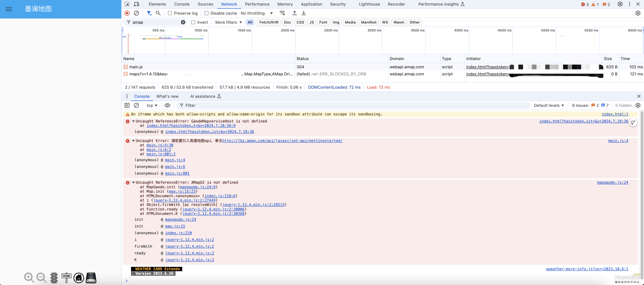Open console settings gear
Screen dimensions: 644x285
pos(638,105)
